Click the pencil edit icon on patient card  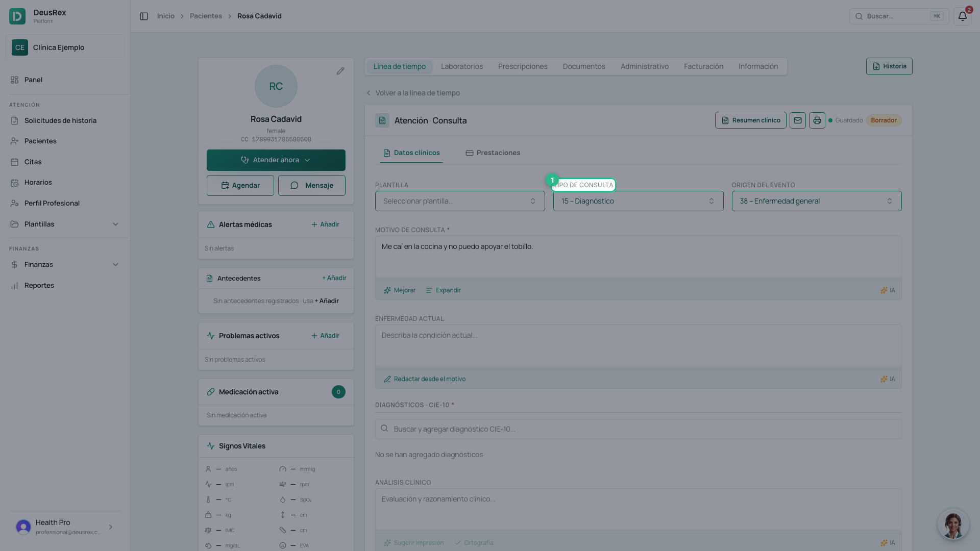click(x=340, y=71)
